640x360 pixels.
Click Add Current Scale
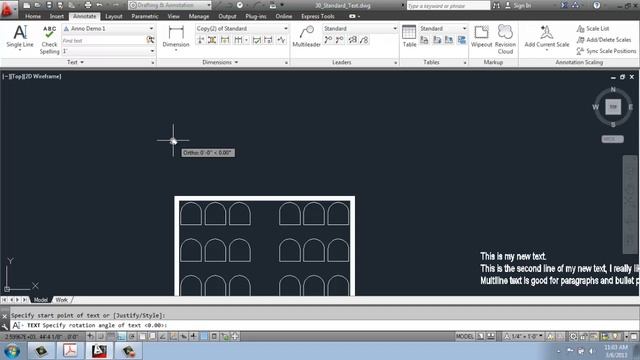pyautogui.click(x=547, y=37)
